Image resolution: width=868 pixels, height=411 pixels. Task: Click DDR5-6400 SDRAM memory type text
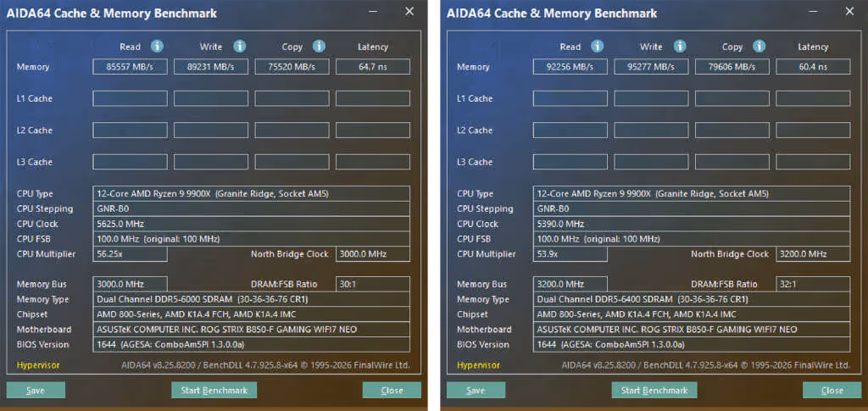(692, 299)
